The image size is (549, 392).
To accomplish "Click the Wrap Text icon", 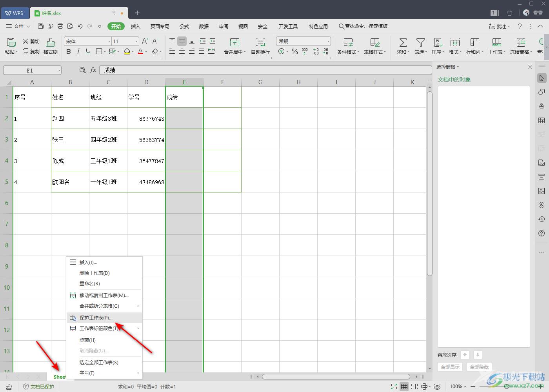I will click(x=260, y=42).
